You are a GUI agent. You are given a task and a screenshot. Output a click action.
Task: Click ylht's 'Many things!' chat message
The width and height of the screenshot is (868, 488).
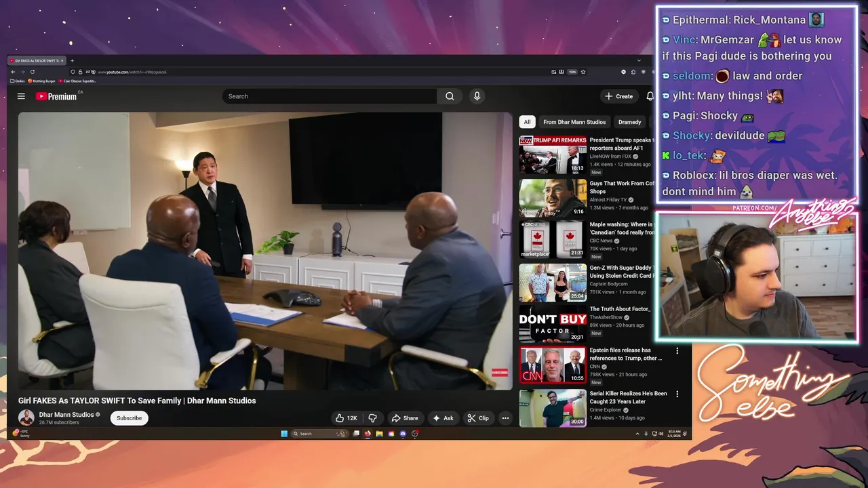tap(723, 96)
